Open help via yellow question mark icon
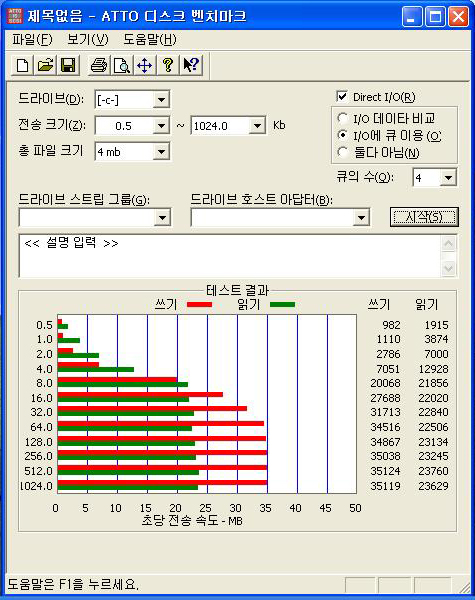The width and height of the screenshot is (475, 600). tap(168, 65)
